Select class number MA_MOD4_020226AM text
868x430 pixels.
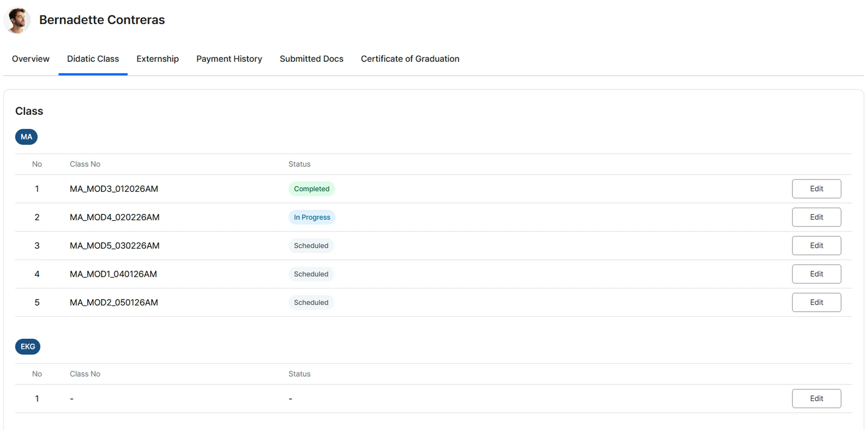click(x=115, y=217)
